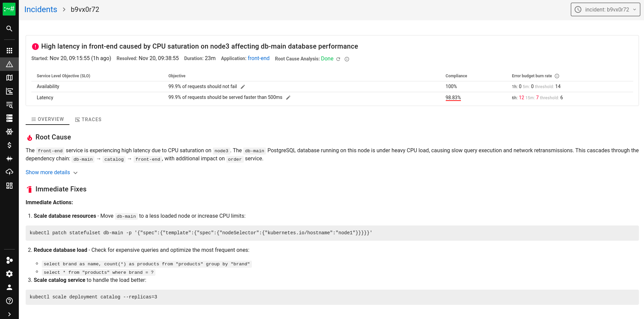This screenshot has height=319, width=644.
Task: Open the incident: b9vx0r72 time dropdown
Action: (605, 9)
